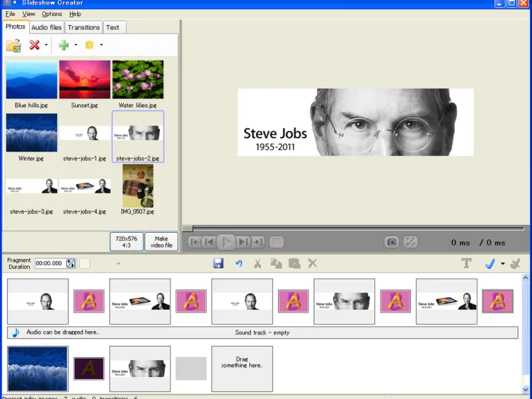Switch to the Transitions tab
The width and height of the screenshot is (532, 399).
pyautogui.click(x=84, y=27)
